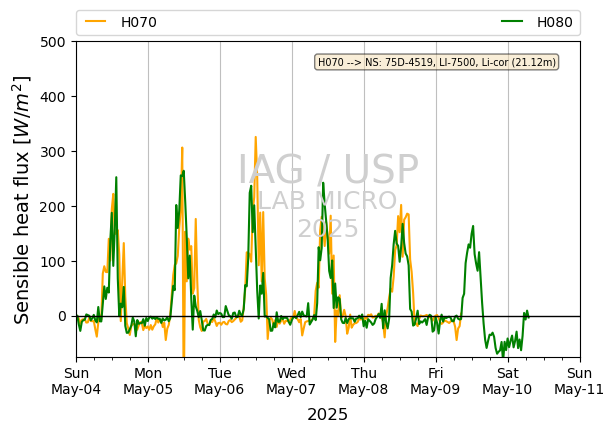Click the 400 y-axis tick label
The image size is (615, 433).
click(x=53, y=97)
